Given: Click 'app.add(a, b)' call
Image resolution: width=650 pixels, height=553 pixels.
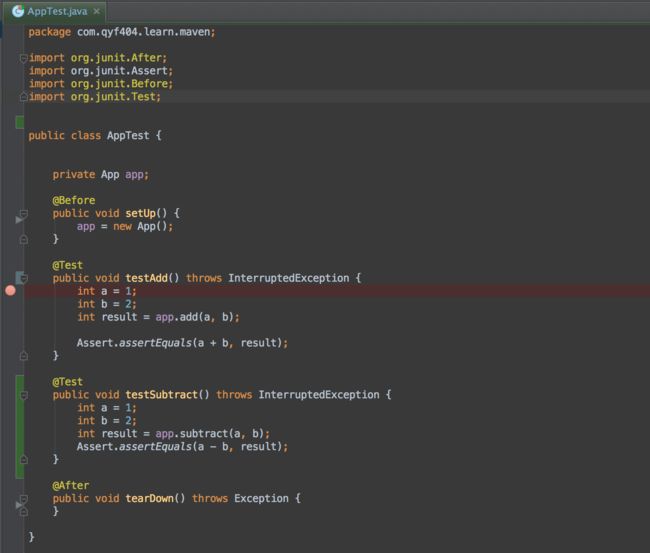Looking at the screenshot, I should pos(197,317).
